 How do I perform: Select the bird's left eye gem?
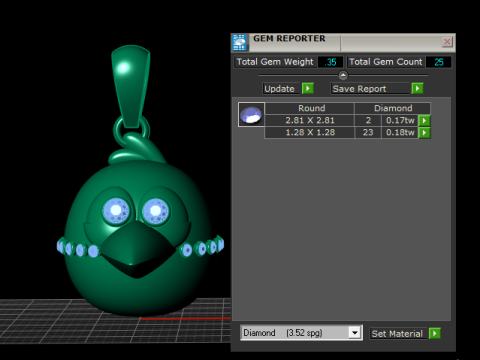coord(116,211)
